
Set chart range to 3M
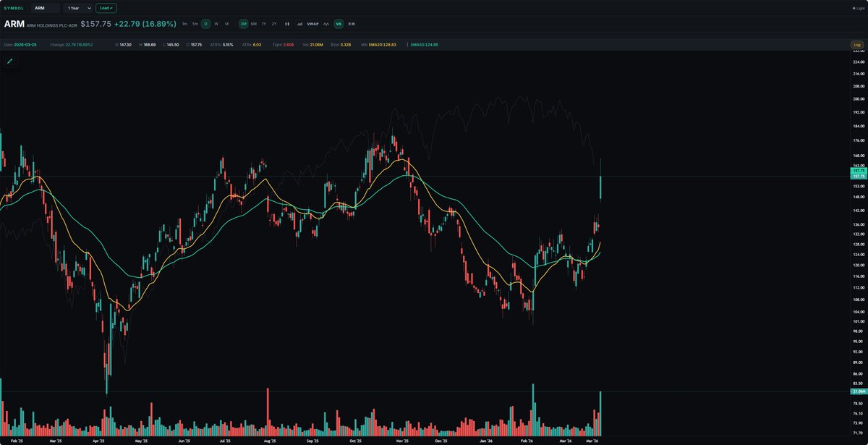(x=244, y=24)
